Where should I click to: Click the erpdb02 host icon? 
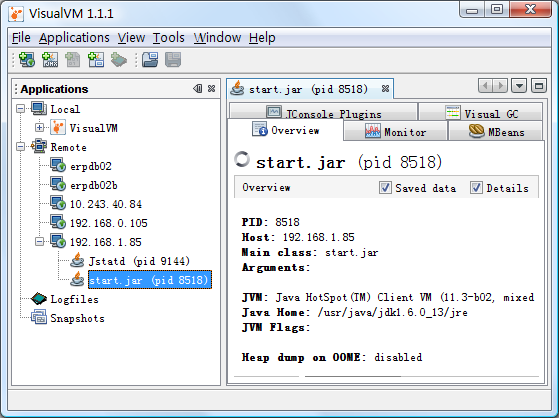tap(58, 165)
